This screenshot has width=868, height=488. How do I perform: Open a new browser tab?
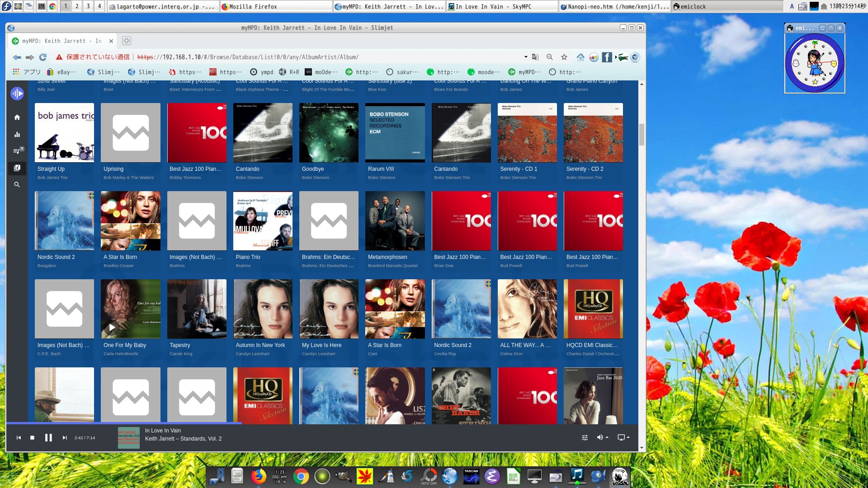pyautogui.click(x=127, y=41)
